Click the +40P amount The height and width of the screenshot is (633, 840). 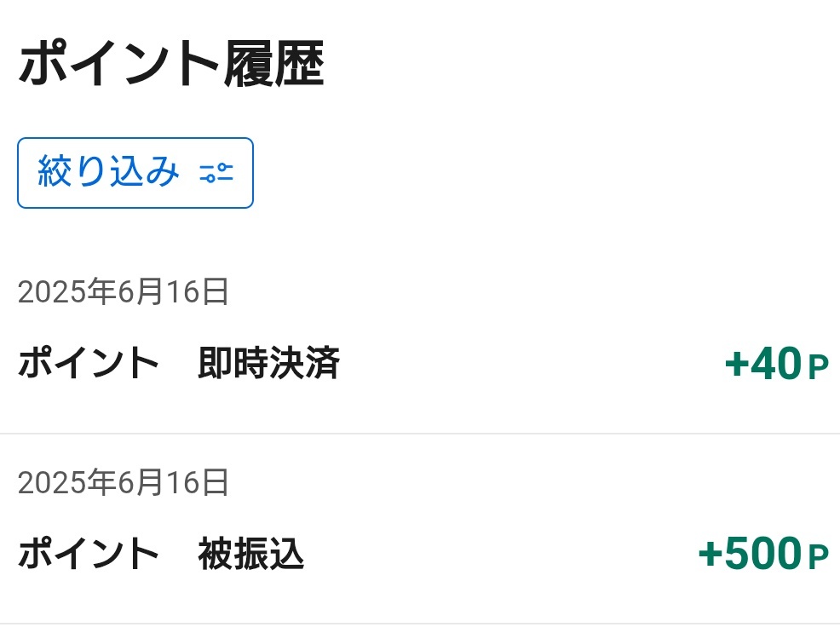[x=777, y=364]
